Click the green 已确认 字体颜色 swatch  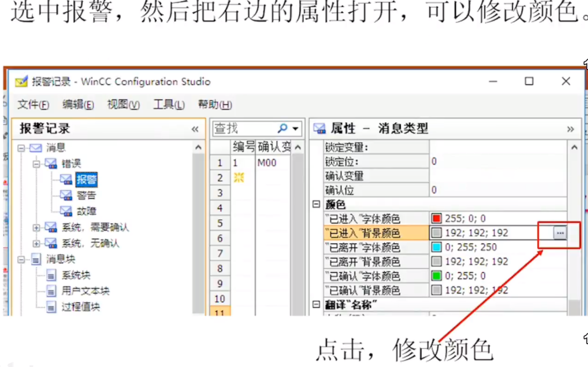[436, 276]
